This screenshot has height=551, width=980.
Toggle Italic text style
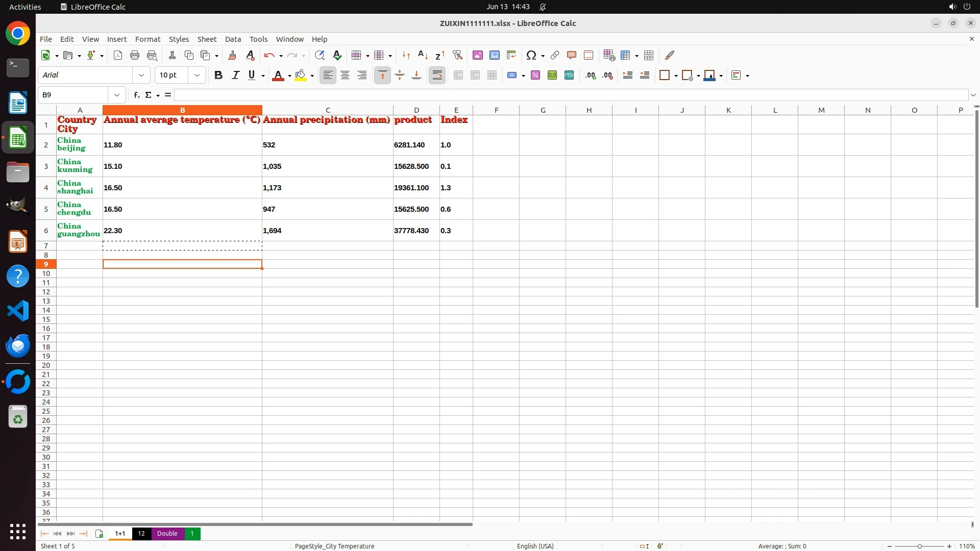[x=235, y=76]
